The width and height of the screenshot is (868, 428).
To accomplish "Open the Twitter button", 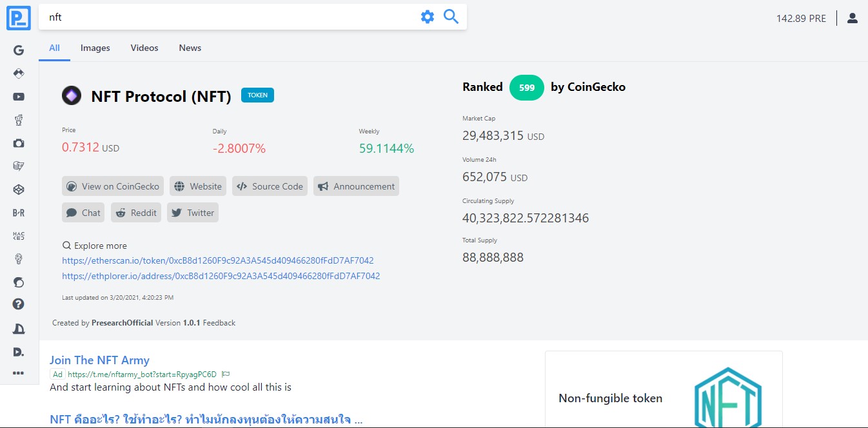I will [x=193, y=213].
